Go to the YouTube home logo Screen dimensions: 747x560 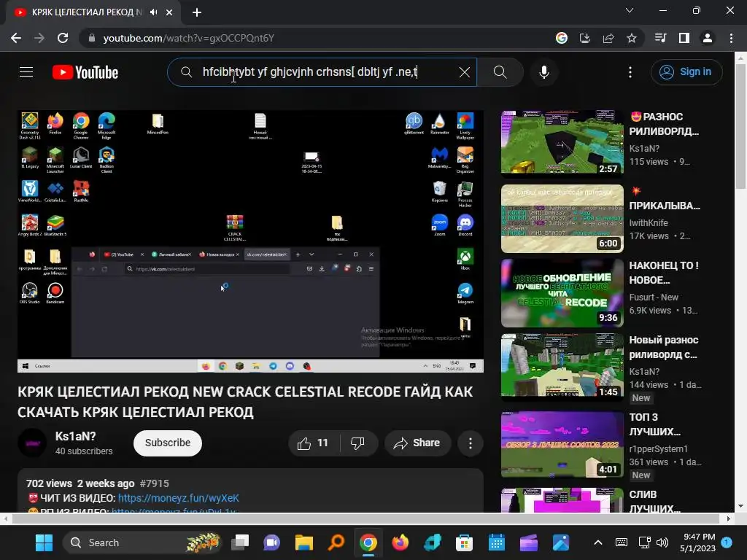(85, 72)
